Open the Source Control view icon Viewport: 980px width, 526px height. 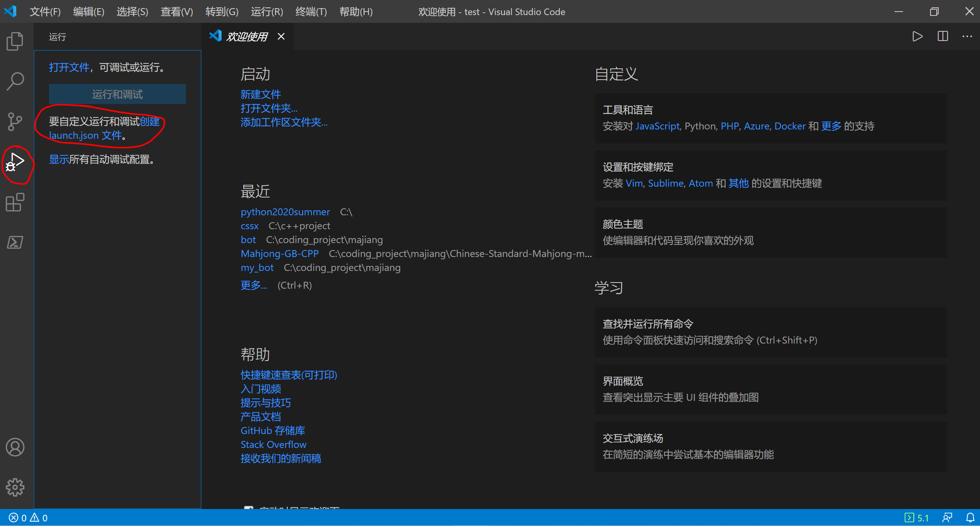(15, 121)
